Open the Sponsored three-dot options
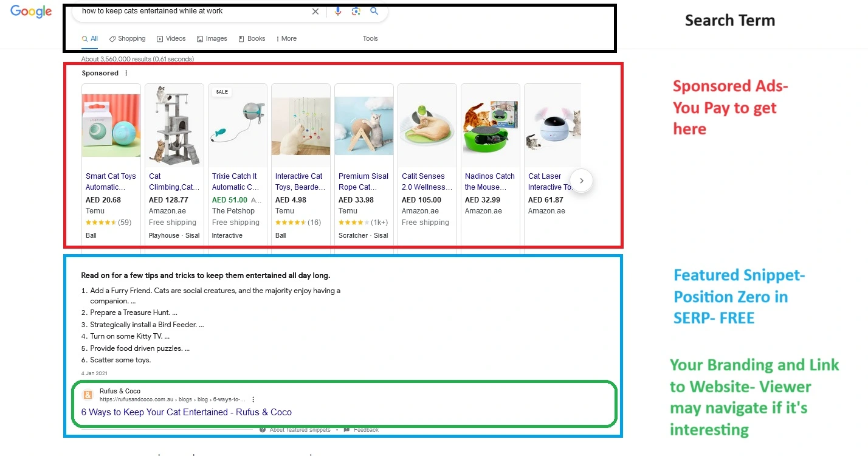Viewport: 868px width, 456px height. (126, 73)
